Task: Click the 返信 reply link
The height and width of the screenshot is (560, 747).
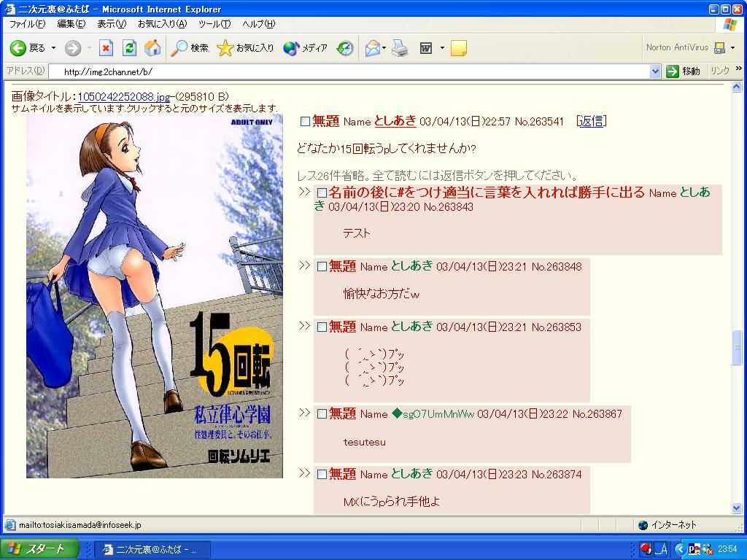Action: (x=591, y=121)
